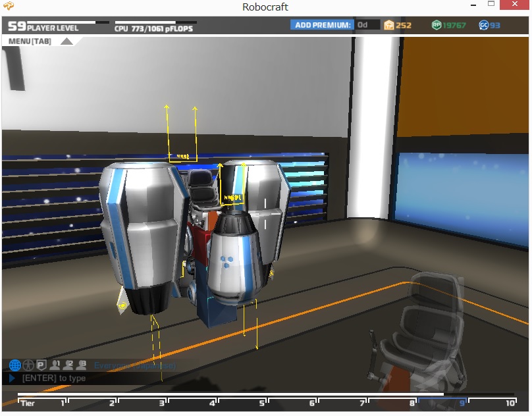Viewport: 532px width, 416px height.
Task: Click the 59 PLAYER LEVEL indicator
Action: click(x=43, y=27)
